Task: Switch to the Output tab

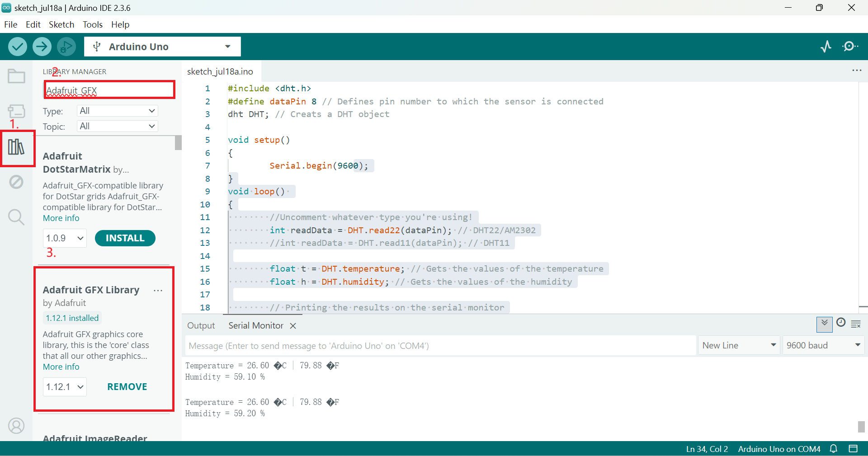Action: click(x=201, y=325)
